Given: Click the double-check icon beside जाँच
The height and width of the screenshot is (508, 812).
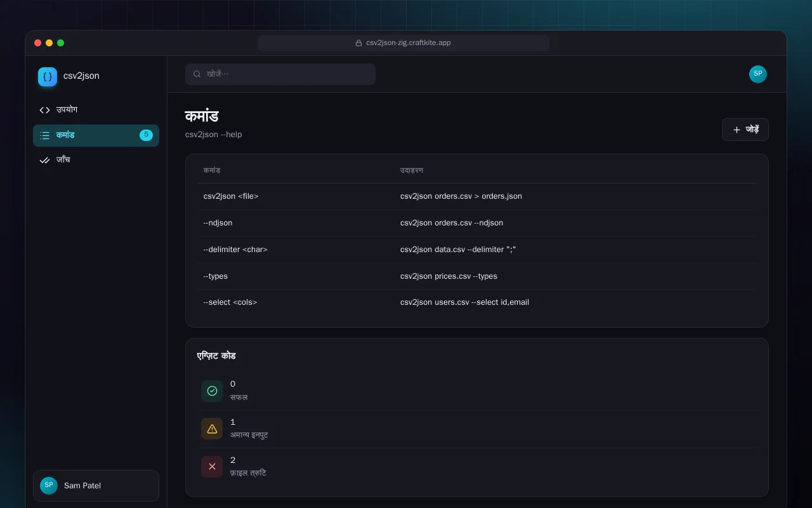Looking at the screenshot, I should 44,160.
